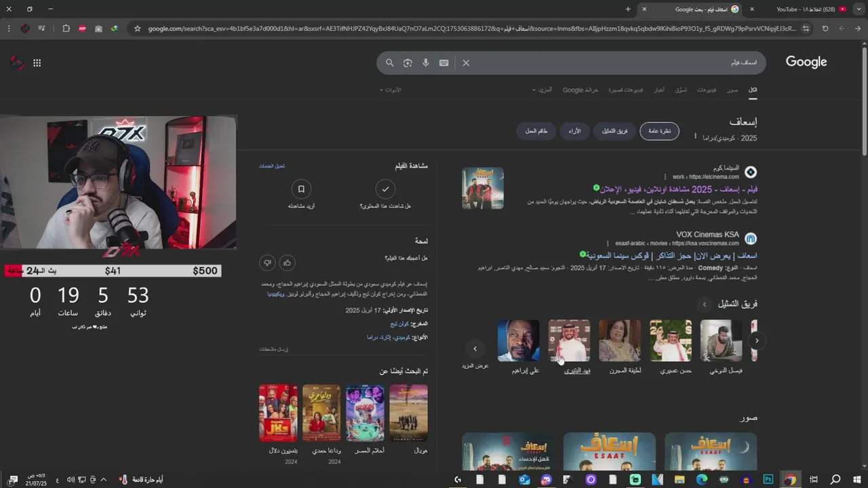868x488 pixels.
Task: Switch to the فيديوهات videos tab
Action: (x=706, y=89)
